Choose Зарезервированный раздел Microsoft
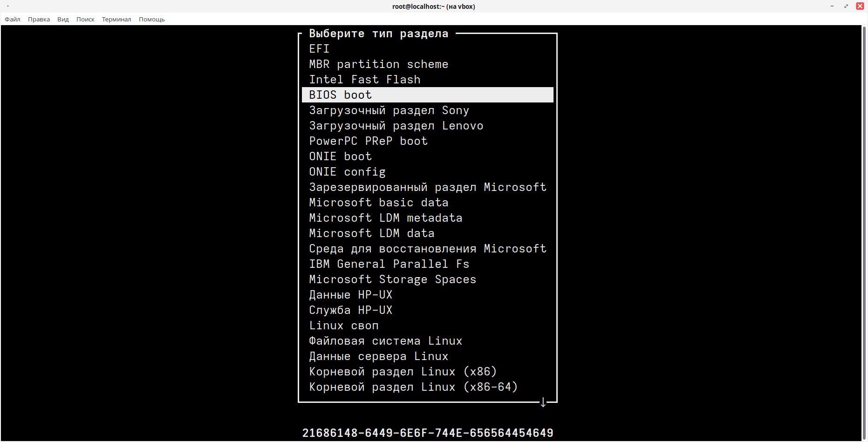Image resolution: width=868 pixels, height=442 pixels. [428, 187]
